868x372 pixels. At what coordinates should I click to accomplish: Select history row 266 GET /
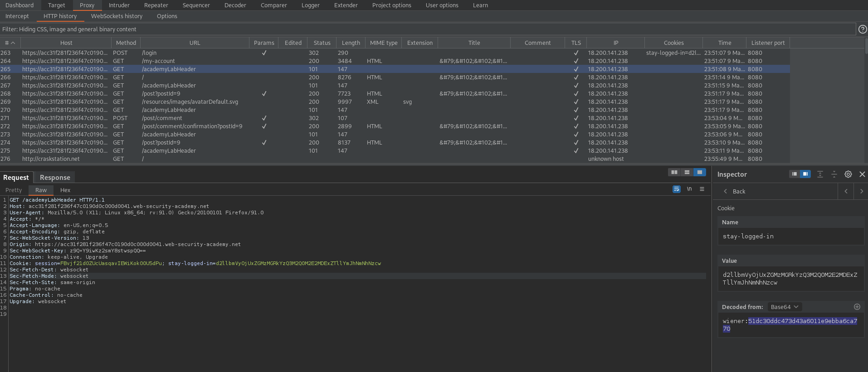(395, 77)
